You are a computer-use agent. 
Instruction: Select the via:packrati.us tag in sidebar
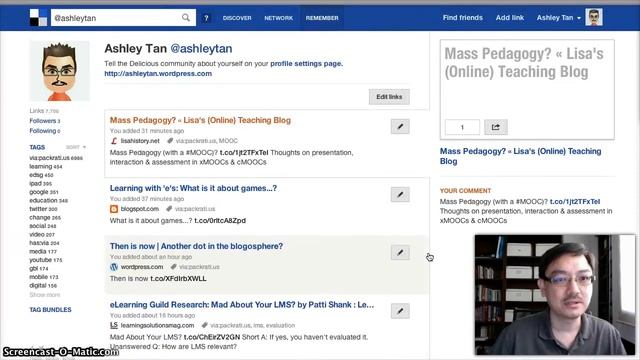[x=56, y=158]
